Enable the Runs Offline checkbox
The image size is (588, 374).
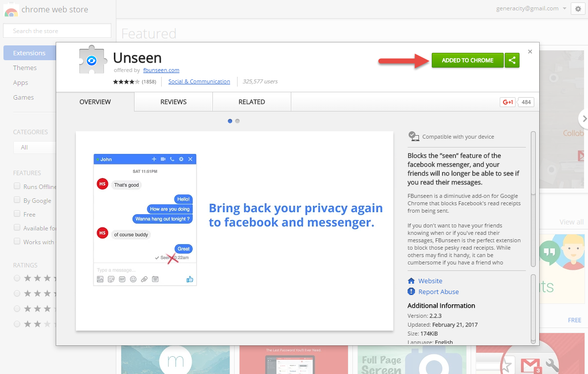pyautogui.click(x=17, y=187)
